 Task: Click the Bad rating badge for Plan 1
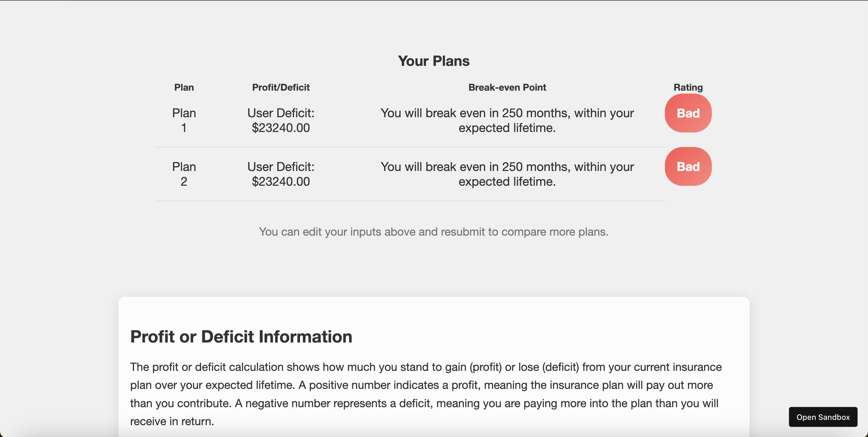tap(688, 113)
